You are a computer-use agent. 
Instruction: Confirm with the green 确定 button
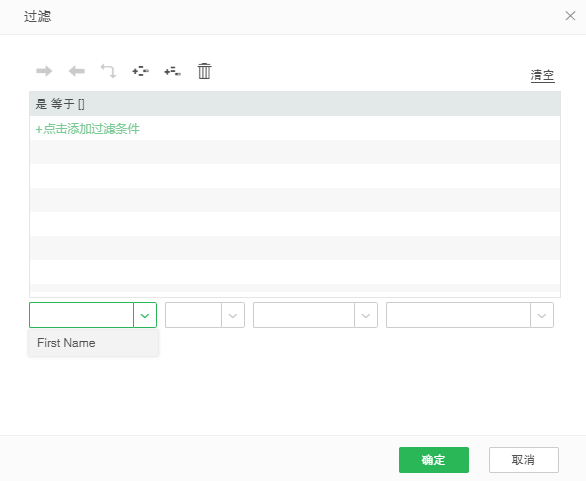434,460
